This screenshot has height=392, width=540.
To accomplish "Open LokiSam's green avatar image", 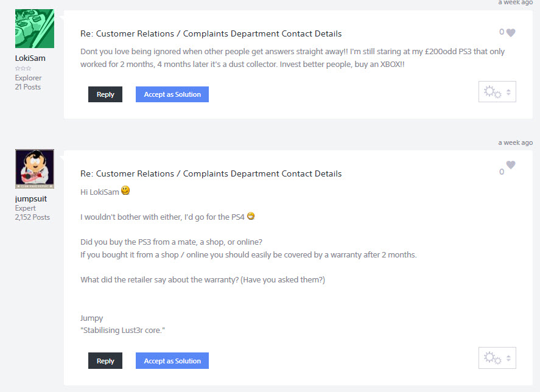I will click(34, 29).
